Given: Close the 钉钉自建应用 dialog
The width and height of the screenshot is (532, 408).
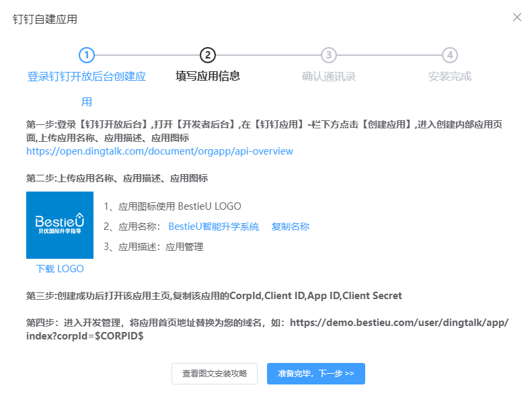Looking at the screenshot, I should (x=517, y=17).
